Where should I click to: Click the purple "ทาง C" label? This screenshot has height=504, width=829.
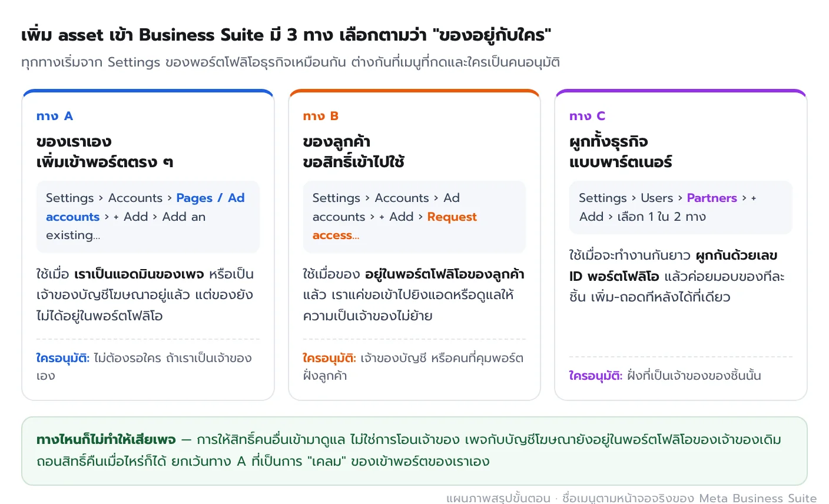[x=587, y=116]
